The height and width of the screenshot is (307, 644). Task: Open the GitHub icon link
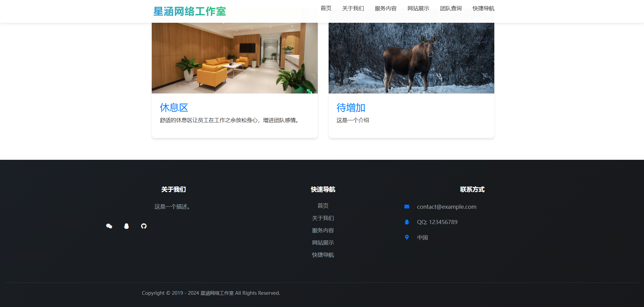tap(144, 226)
